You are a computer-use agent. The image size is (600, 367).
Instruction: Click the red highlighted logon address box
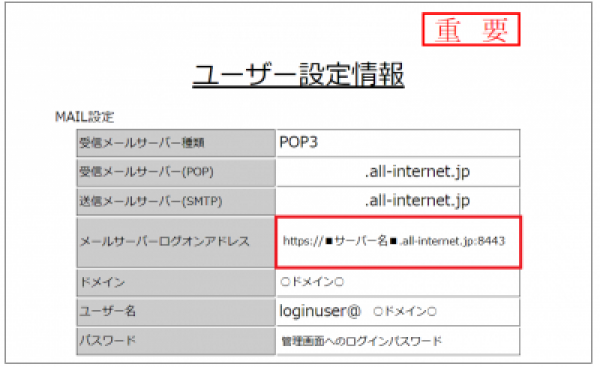click(398, 242)
